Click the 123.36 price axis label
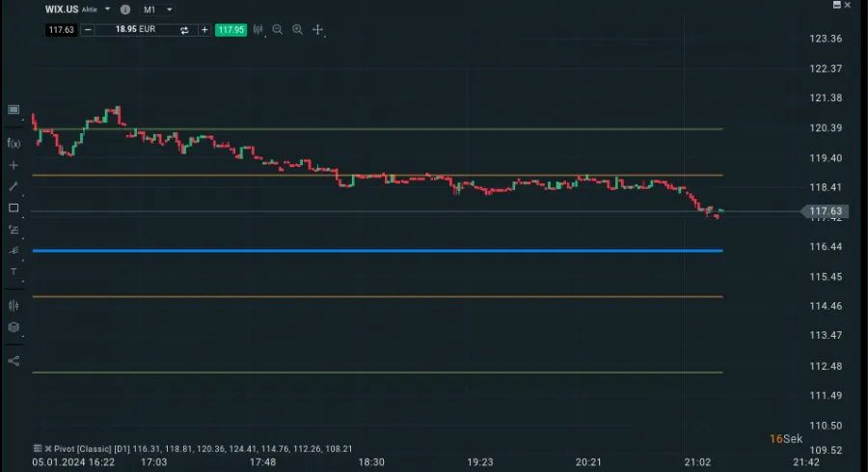 tap(826, 39)
